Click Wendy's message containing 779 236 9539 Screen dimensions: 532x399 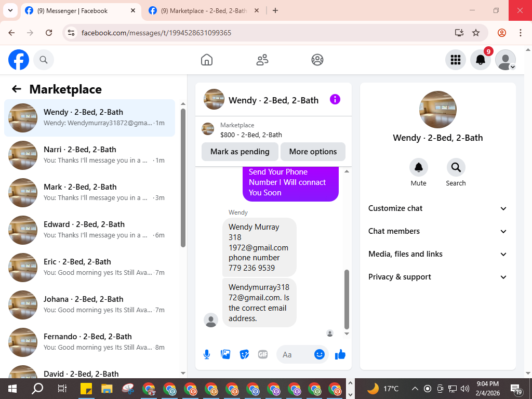click(259, 247)
